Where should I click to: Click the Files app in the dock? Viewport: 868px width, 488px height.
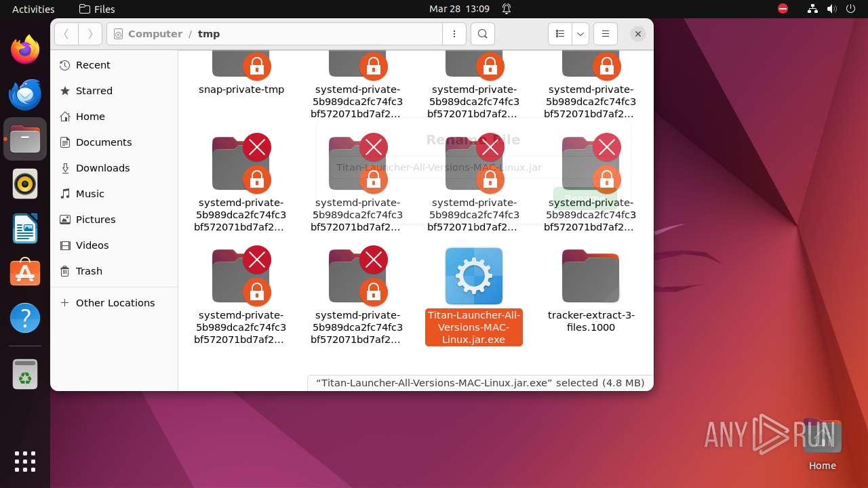(x=25, y=139)
